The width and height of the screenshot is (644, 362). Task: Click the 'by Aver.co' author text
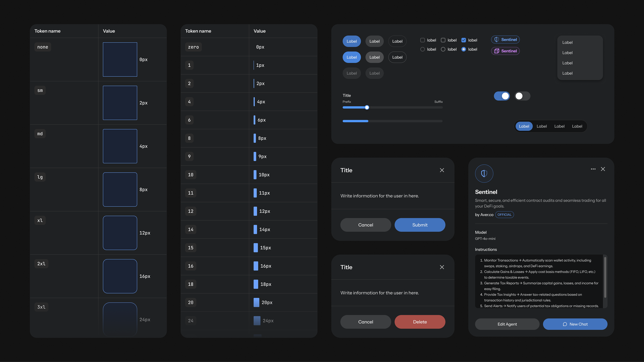click(x=484, y=215)
